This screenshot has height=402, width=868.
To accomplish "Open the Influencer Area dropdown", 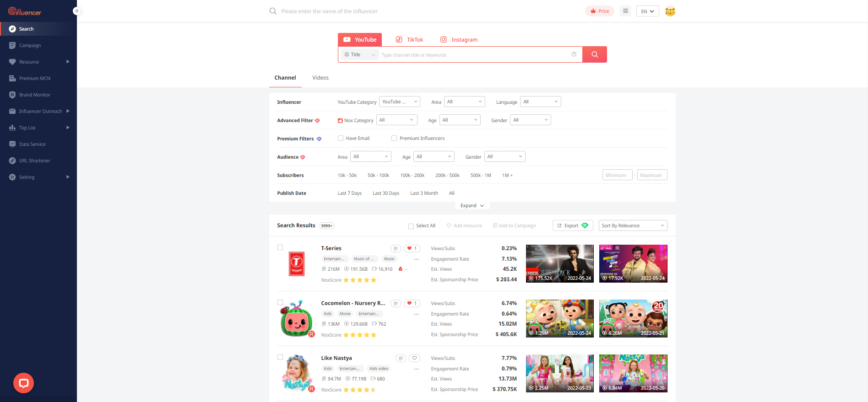I will click(x=465, y=102).
